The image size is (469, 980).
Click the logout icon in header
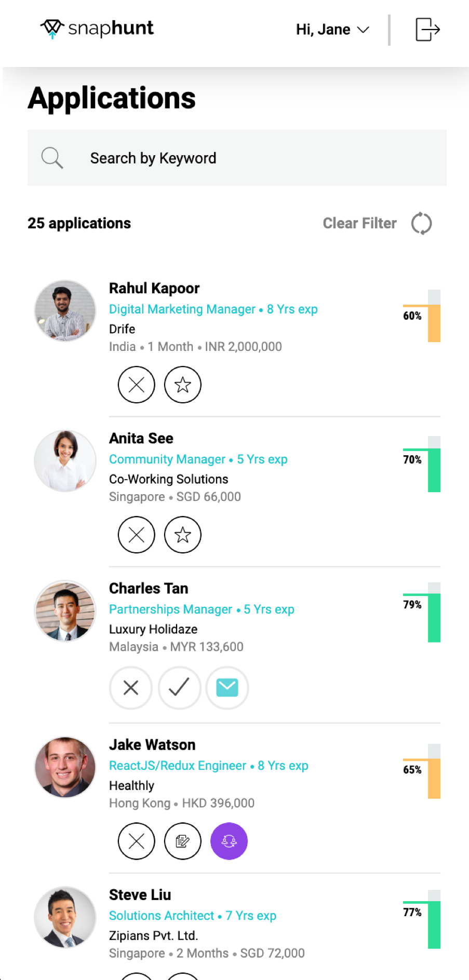427,29
